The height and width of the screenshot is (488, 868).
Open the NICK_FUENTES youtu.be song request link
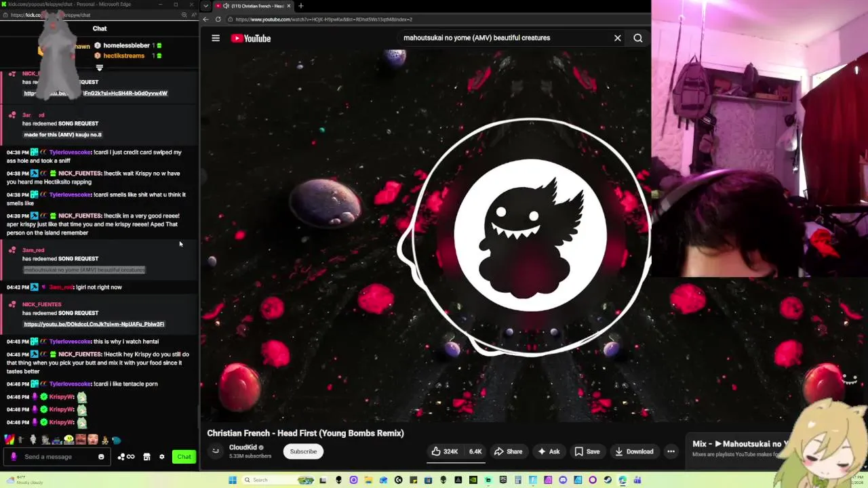pyautogui.click(x=94, y=324)
